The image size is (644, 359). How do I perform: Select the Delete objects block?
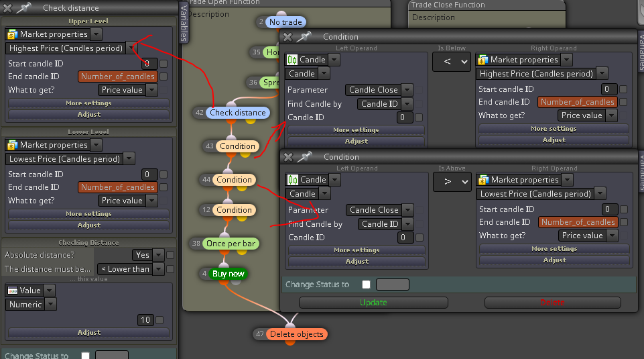tap(296, 334)
